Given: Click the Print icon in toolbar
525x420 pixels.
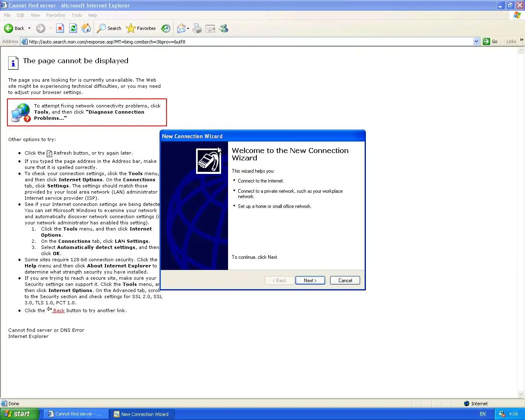Looking at the screenshot, I should point(197,28).
